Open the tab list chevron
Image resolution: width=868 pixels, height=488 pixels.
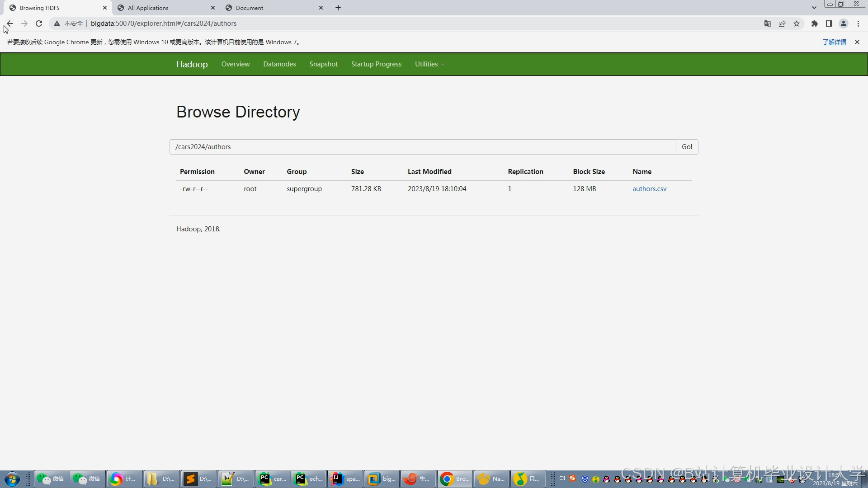pos(814,7)
